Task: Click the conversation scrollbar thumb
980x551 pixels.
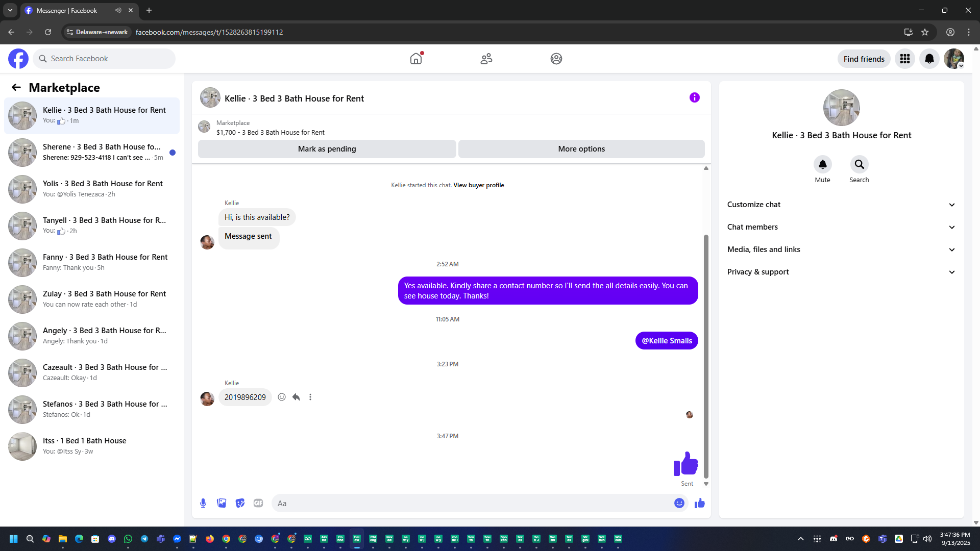Action: pos(706,357)
